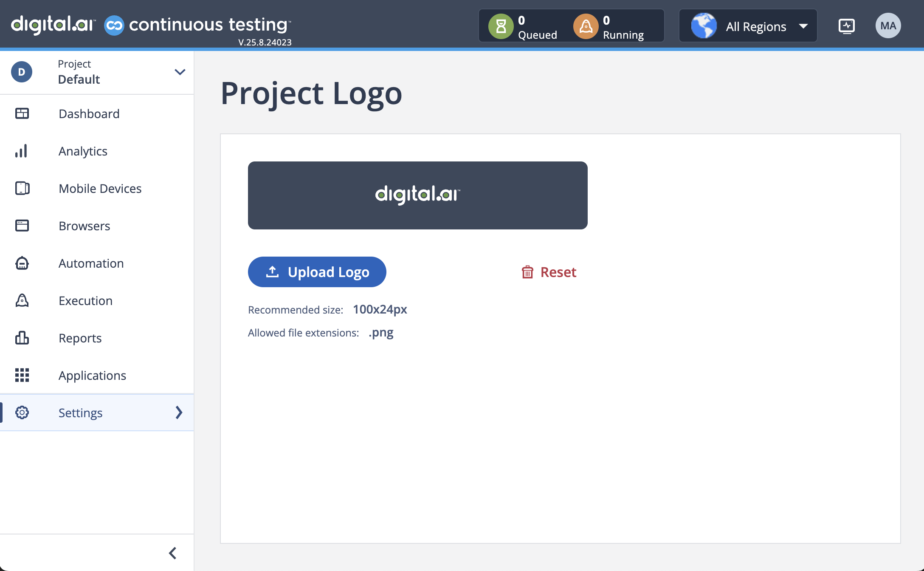Click the Reset link
The image size is (924, 571).
click(549, 272)
